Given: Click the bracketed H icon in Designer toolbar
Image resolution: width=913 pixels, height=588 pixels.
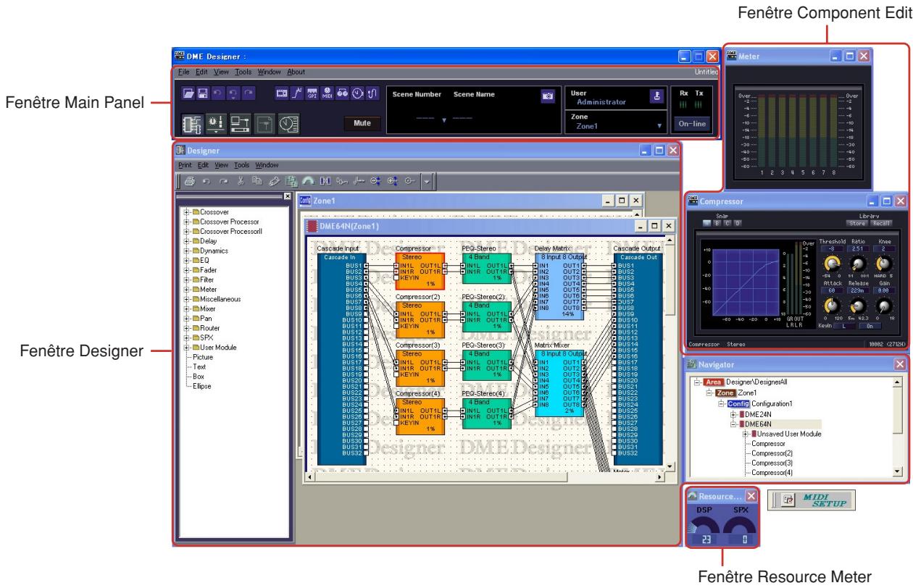Looking at the screenshot, I should click(325, 181).
